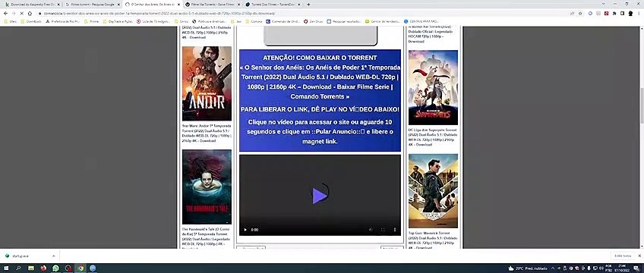This screenshot has height=273, width=644.
Task: Open Star Wars: Andor 1ª Temporada torrent link
Action: click(x=207, y=133)
